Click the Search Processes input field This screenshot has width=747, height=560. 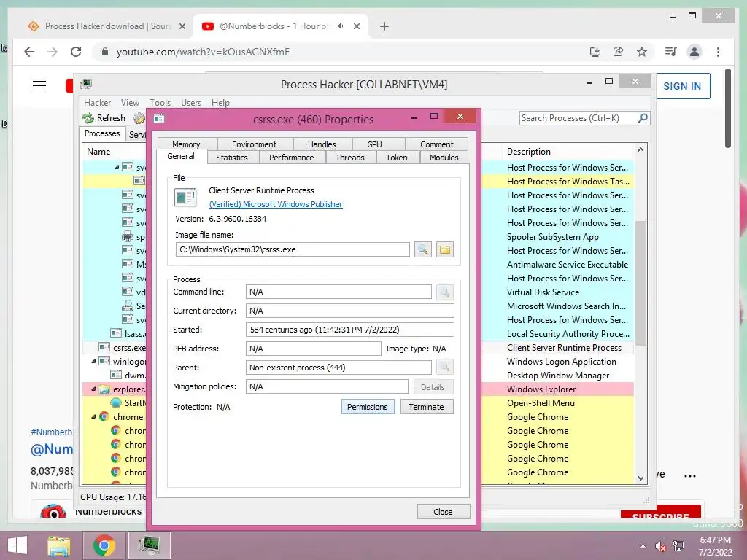click(578, 117)
